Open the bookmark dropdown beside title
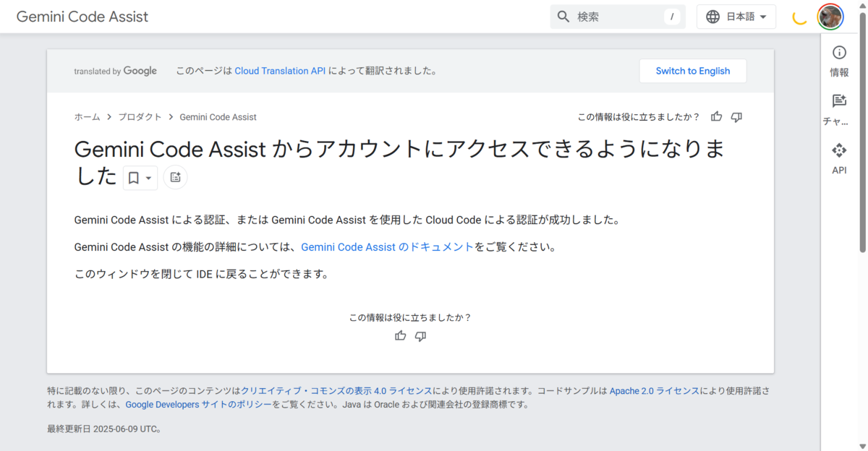The width and height of the screenshot is (868, 451). coord(140,178)
